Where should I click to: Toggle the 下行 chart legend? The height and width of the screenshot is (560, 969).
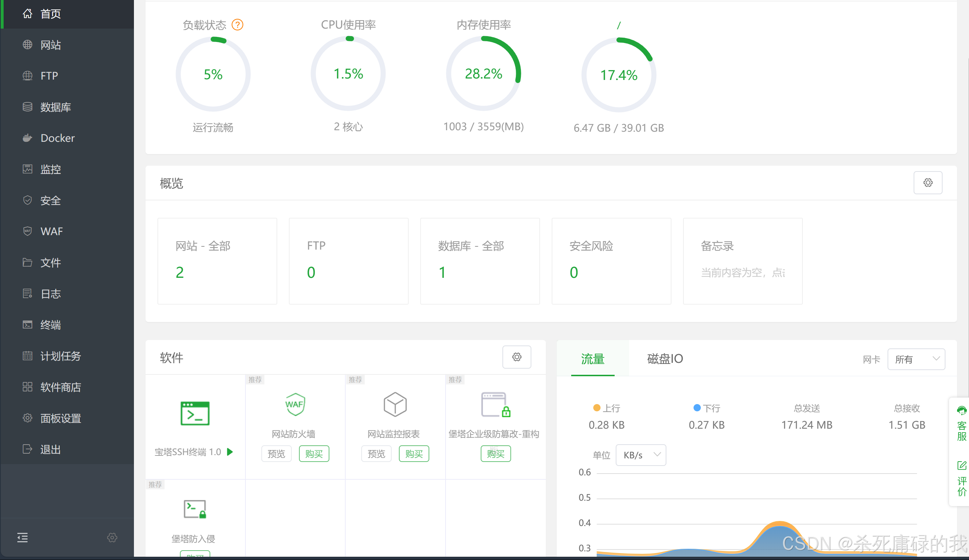[x=707, y=408]
